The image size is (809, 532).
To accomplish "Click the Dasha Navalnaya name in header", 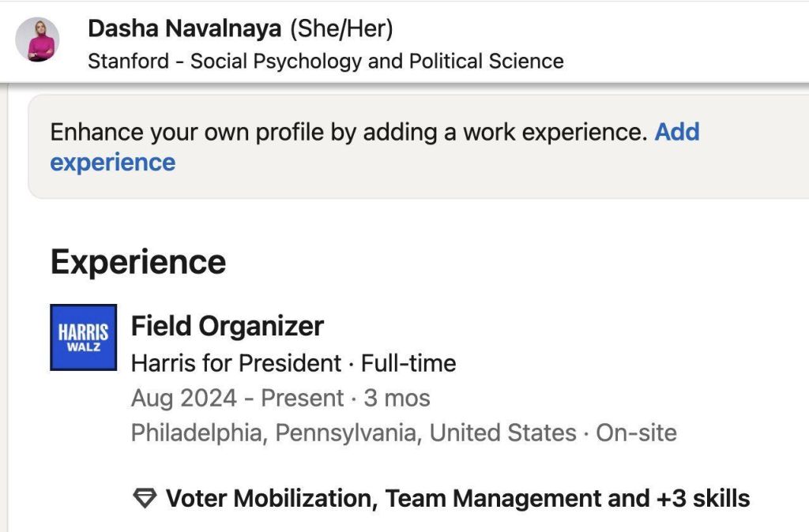I will coord(185,28).
